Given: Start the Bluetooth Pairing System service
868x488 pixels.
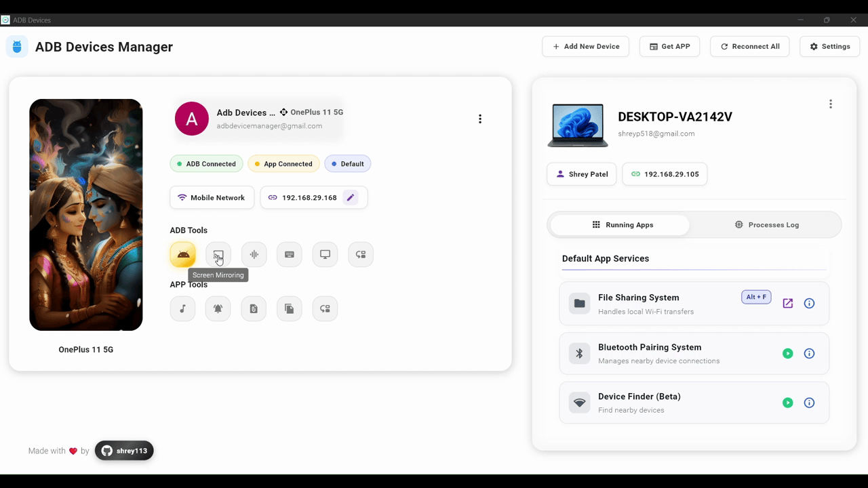Looking at the screenshot, I should [x=787, y=353].
